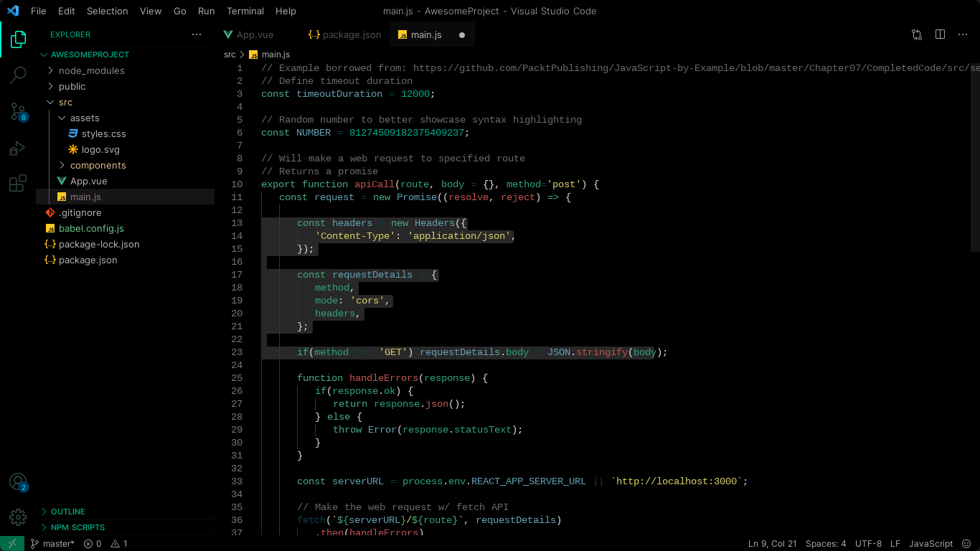Open the Edit menu

click(67, 11)
